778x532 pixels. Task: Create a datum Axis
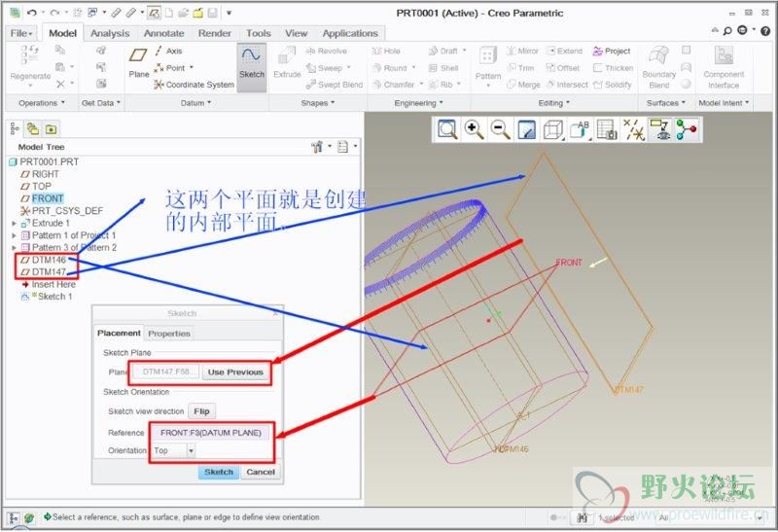[x=168, y=51]
